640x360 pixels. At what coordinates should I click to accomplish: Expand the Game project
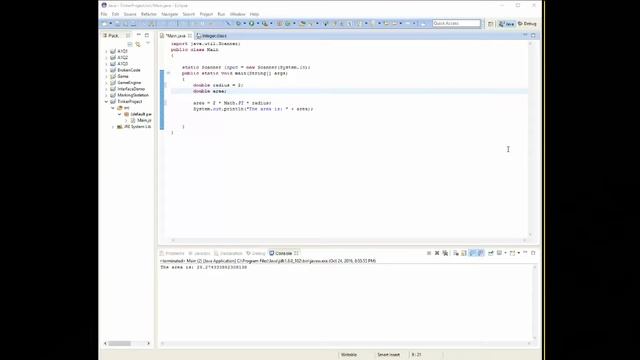pyautogui.click(x=107, y=76)
